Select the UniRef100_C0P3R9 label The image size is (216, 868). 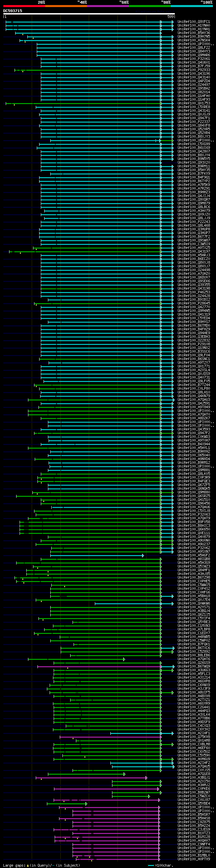pos(194,478)
